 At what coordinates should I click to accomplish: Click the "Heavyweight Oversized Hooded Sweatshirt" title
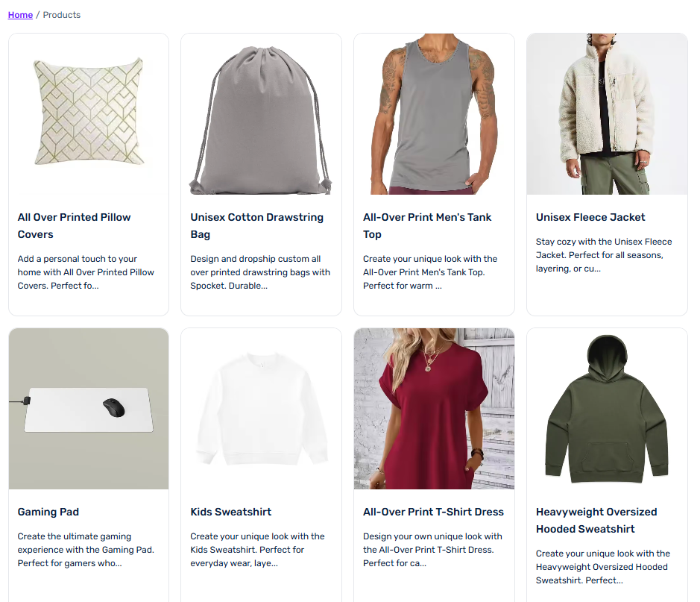point(596,520)
